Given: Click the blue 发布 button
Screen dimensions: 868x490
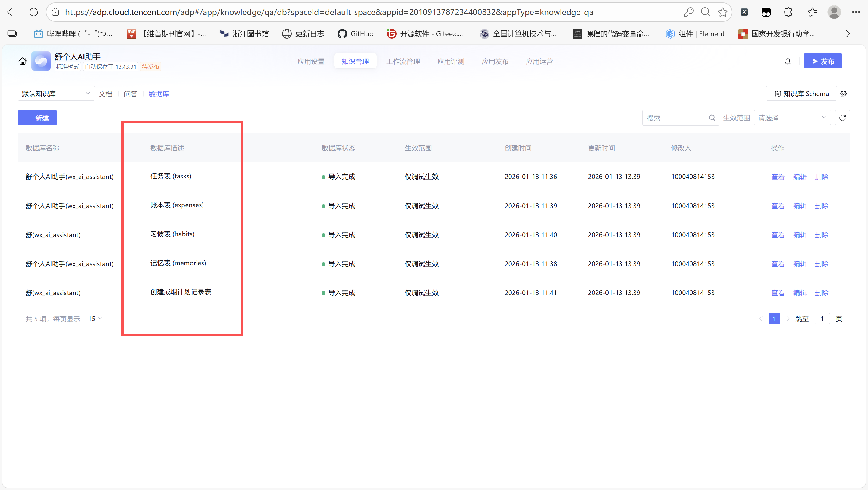Looking at the screenshot, I should (822, 61).
